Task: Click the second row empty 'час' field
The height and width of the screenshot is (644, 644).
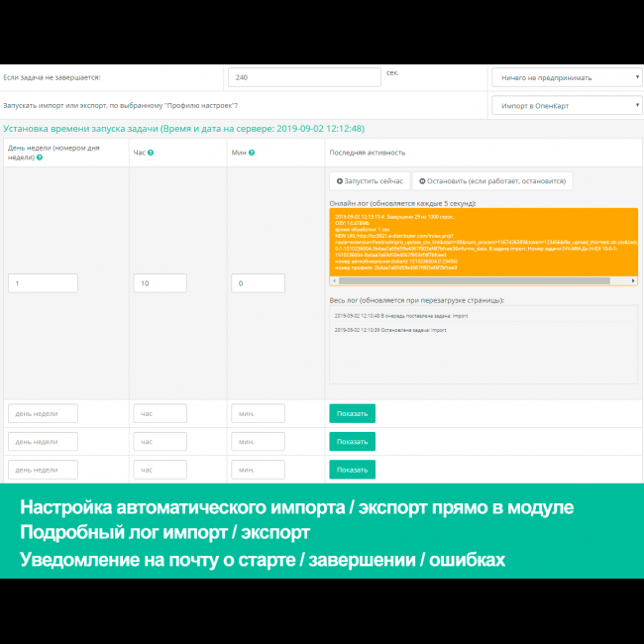Action: tap(160, 441)
